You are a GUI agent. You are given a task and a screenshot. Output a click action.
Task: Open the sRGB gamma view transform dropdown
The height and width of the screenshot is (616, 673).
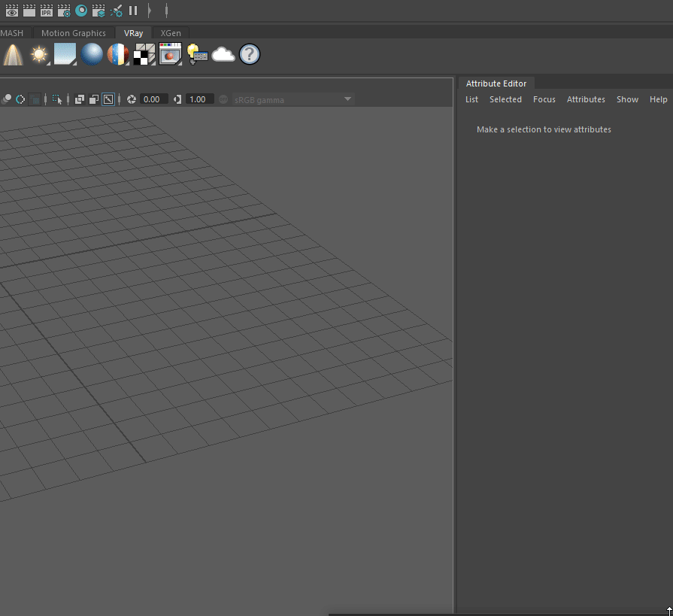pos(293,99)
